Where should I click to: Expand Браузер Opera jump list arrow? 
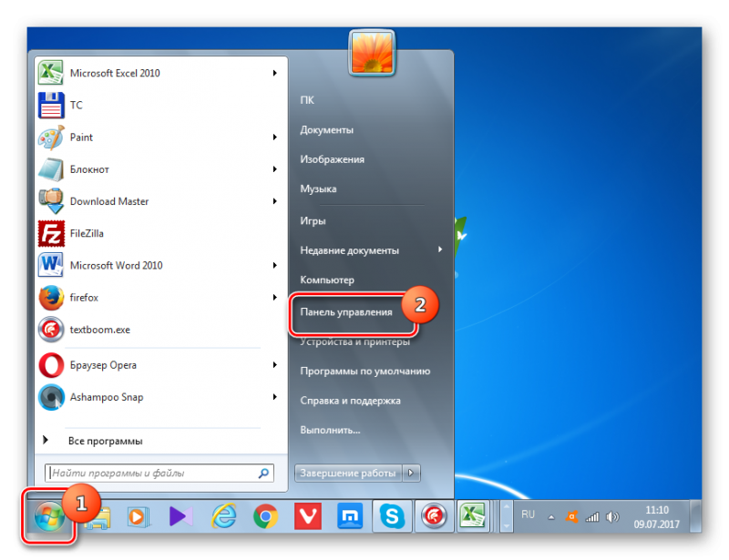tap(275, 365)
